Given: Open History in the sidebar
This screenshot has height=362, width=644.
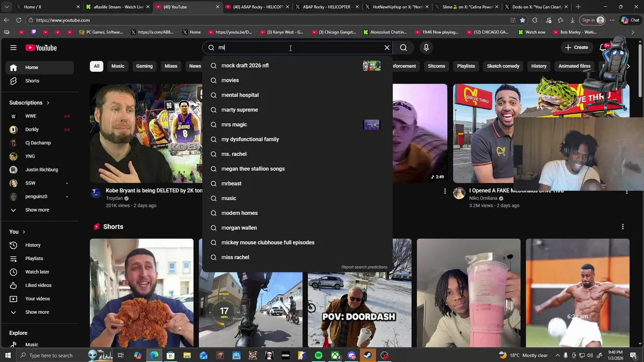Looking at the screenshot, I should pos(40,245).
